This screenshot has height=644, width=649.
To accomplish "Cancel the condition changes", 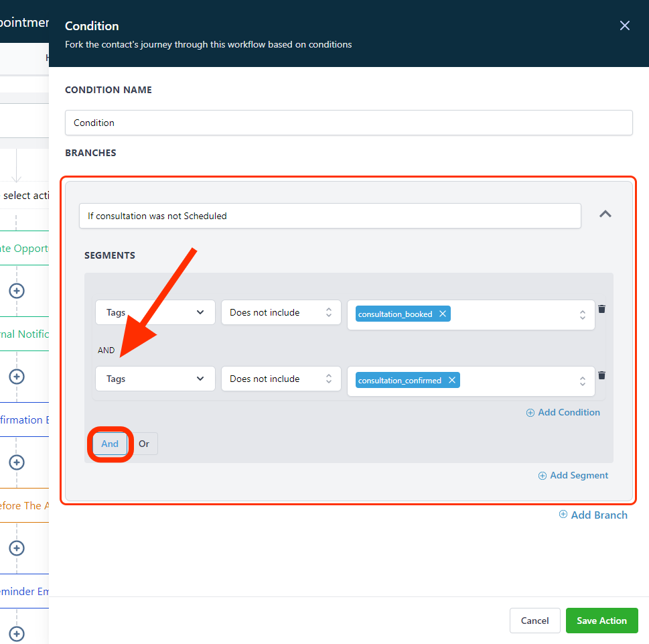I will (534, 621).
